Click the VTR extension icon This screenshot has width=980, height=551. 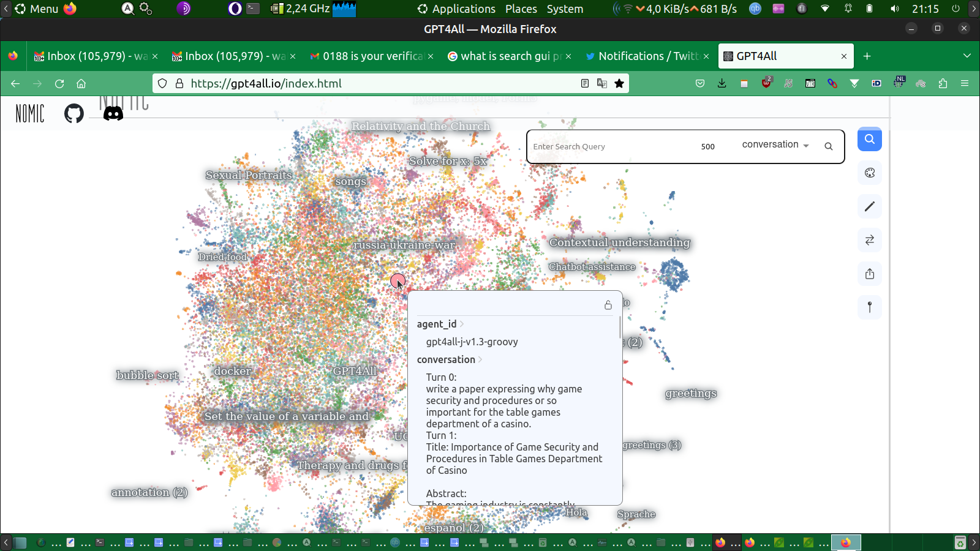[810, 83]
